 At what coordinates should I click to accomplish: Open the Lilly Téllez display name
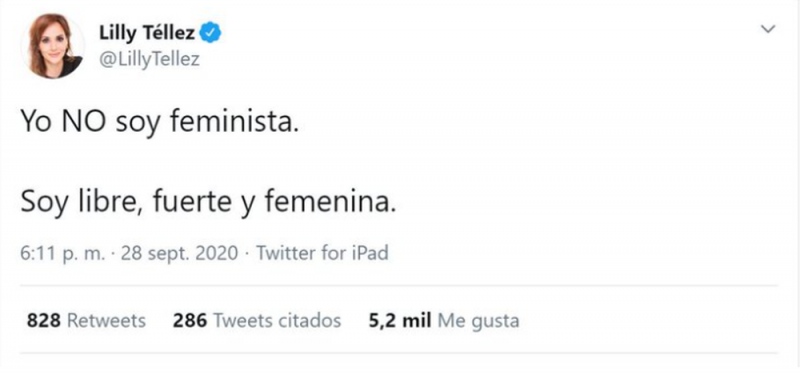147,34
